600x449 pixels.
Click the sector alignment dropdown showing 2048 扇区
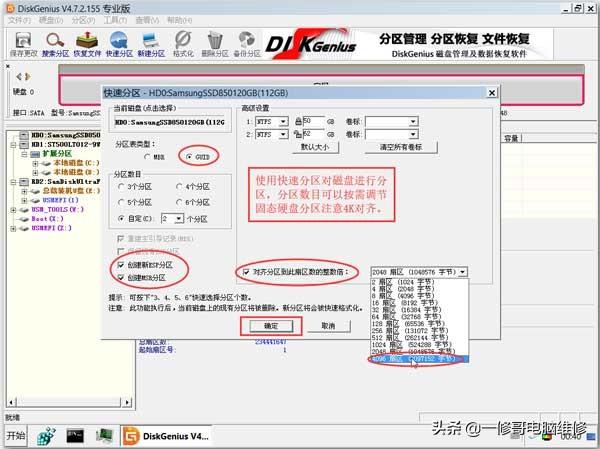click(x=419, y=272)
